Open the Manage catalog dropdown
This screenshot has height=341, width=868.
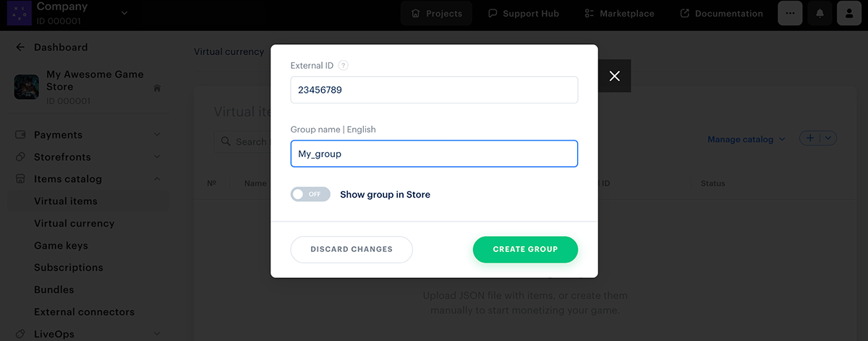pyautogui.click(x=746, y=139)
